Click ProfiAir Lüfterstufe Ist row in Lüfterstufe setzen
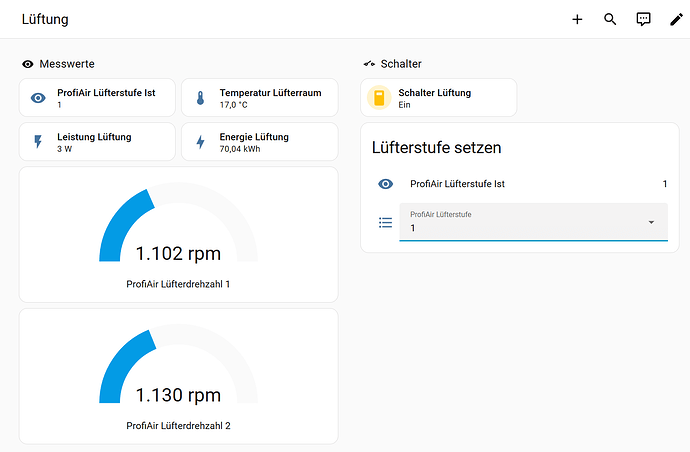 click(522, 184)
